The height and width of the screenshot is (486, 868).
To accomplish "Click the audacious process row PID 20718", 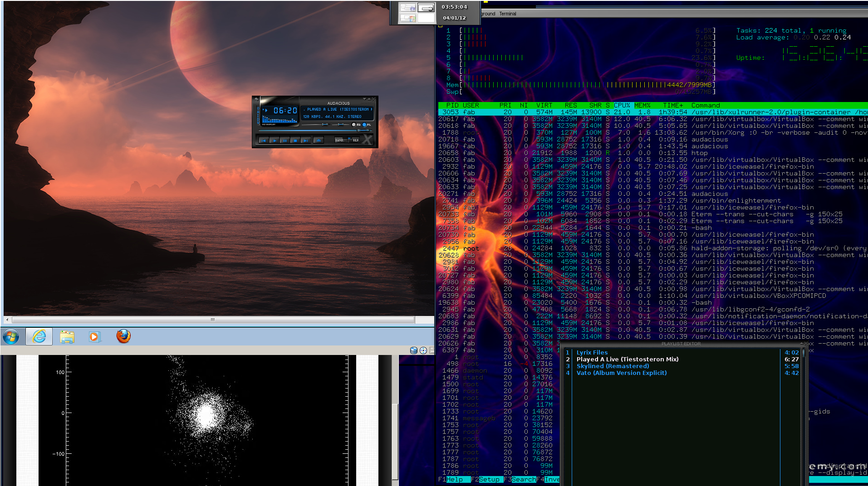I will [x=652, y=139].
